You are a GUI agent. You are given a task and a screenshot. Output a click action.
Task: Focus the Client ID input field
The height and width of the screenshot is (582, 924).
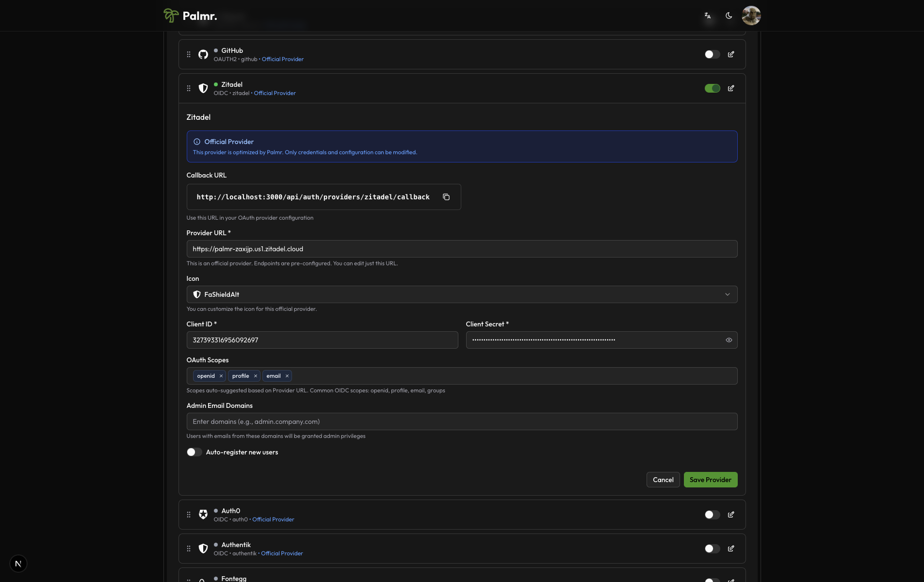pyautogui.click(x=322, y=340)
